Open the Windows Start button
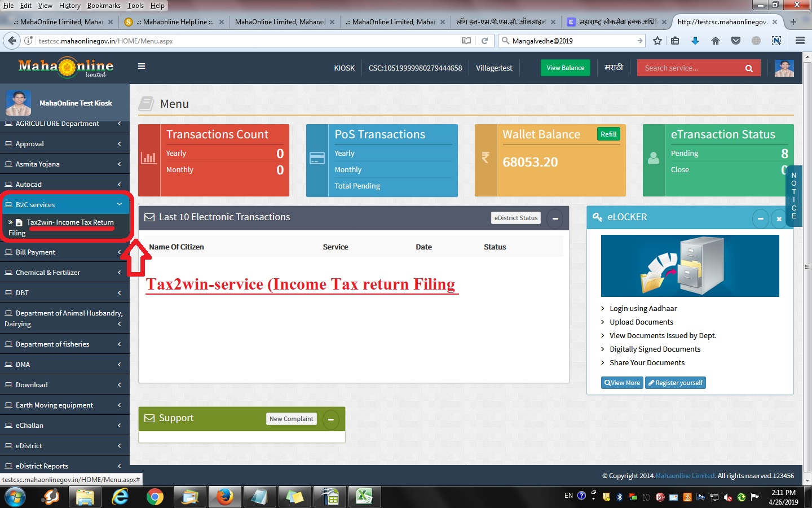The image size is (812, 508). (15, 497)
